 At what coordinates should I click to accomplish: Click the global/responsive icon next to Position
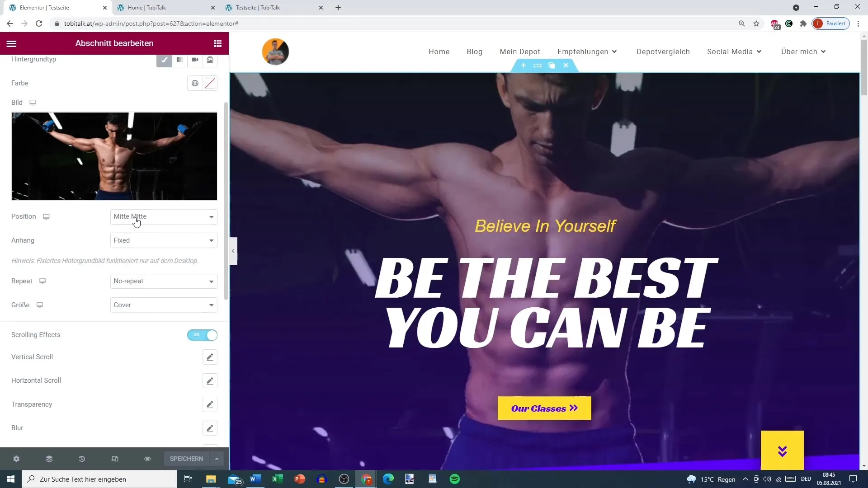(x=46, y=216)
